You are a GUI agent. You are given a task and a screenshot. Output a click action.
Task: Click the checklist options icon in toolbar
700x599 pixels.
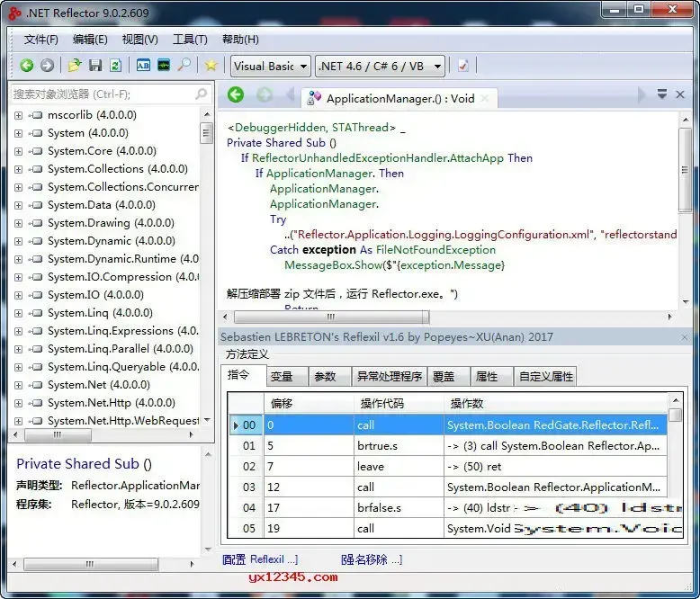pyautogui.click(x=463, y=66)
